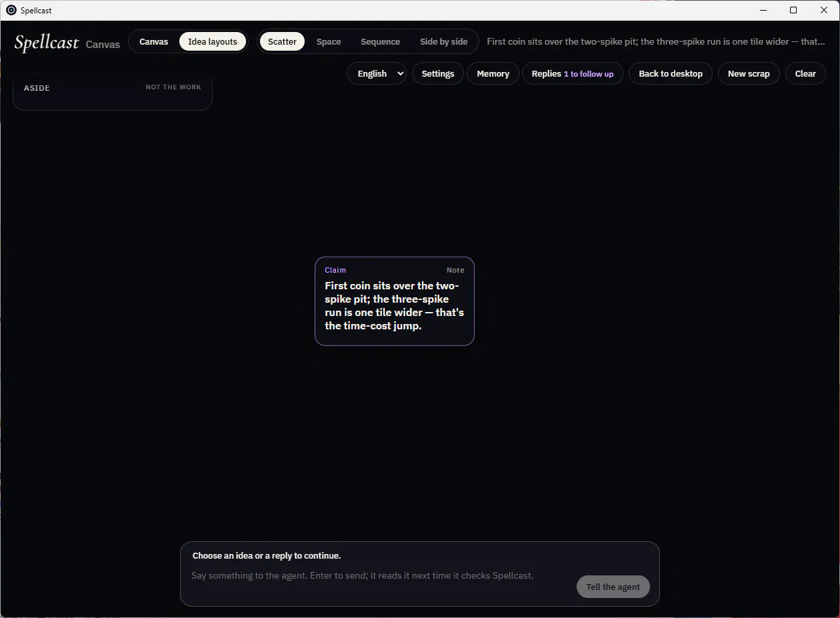This screenshot has width=840, height=618.
Task: Click the 'Claim' tag on the card
Action: click(335, 270)
